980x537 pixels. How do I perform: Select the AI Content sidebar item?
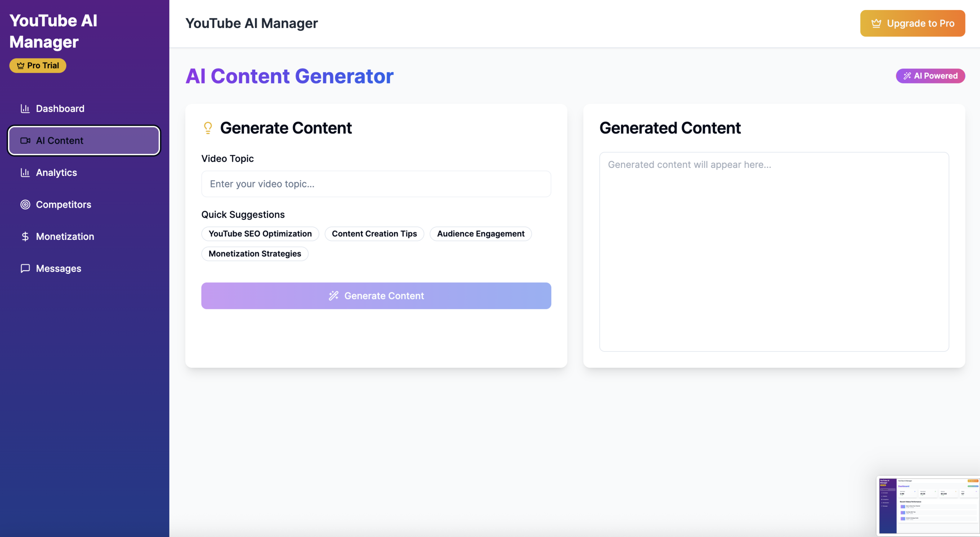(x=84, y=141)
